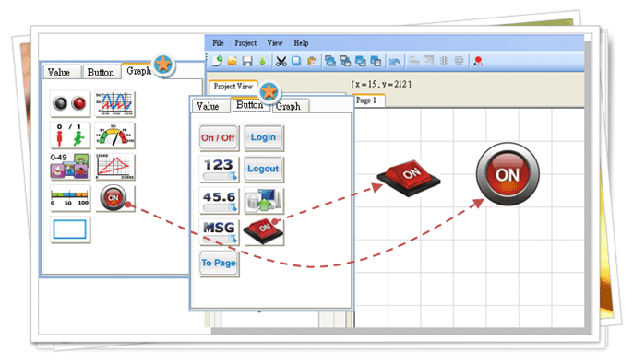
Task: Click the Paste clipboard toolbar icon
Action: 312,61
